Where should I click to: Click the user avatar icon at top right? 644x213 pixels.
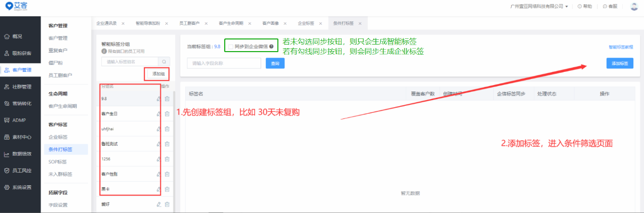(x=634, y=6)
